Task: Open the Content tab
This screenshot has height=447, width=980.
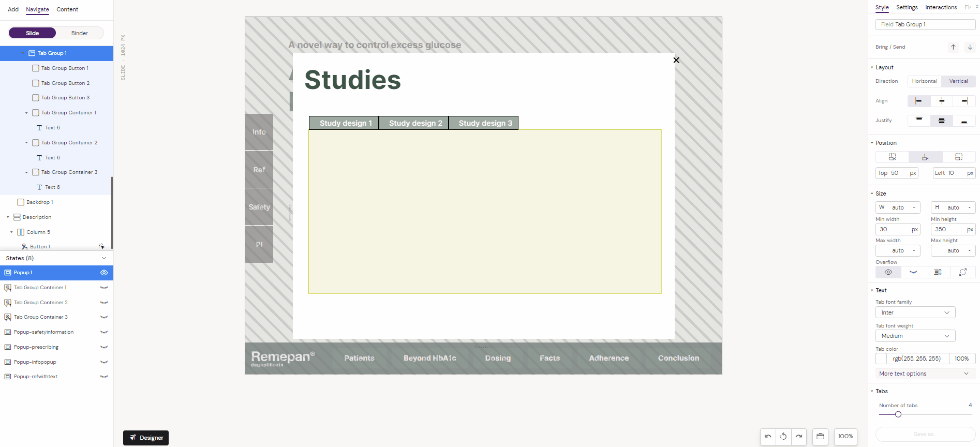Action: [x=67, y=9]
